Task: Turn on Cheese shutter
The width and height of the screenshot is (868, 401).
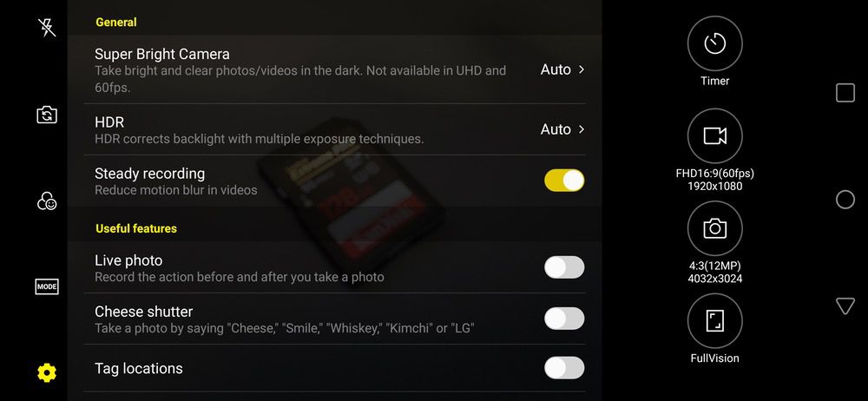Action: [x=564, y=319]
